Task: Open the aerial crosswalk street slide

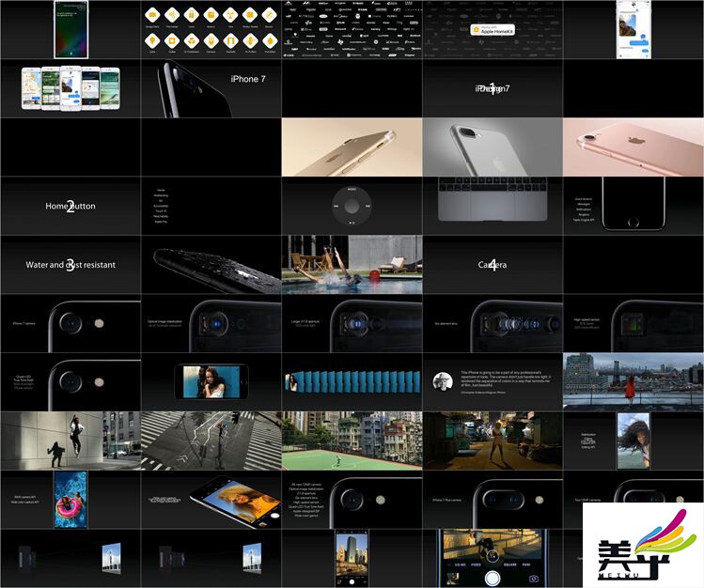Action: click(x=211, y=441)
